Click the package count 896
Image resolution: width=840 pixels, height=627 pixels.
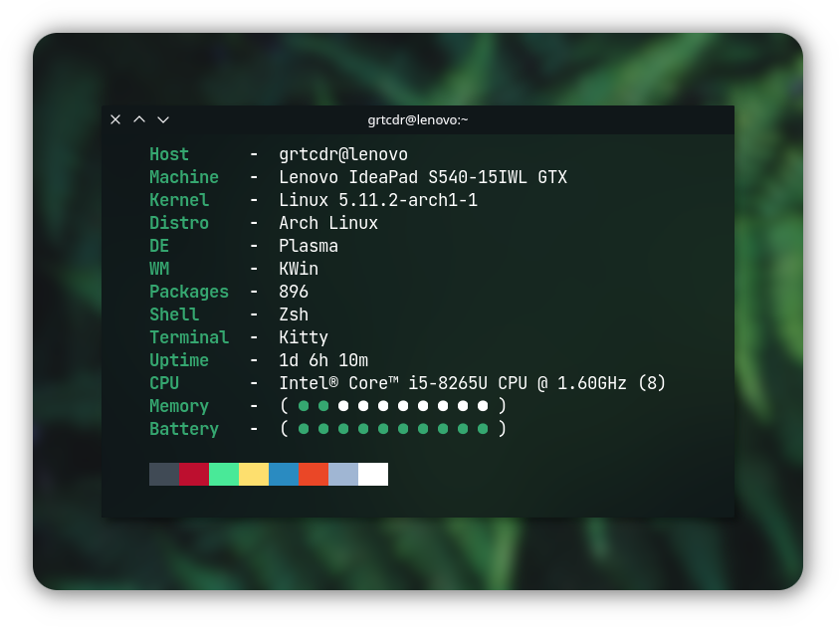[294, 292]
